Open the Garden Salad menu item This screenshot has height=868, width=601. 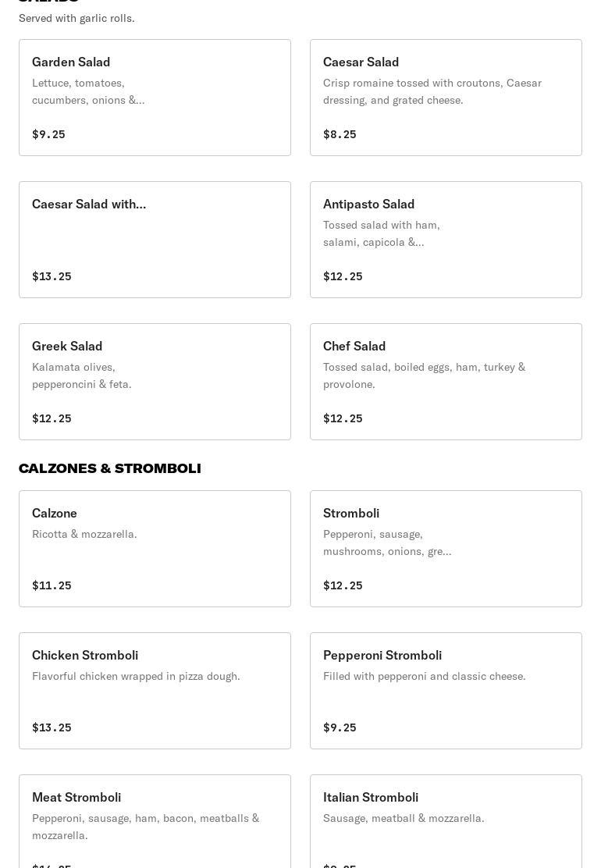click(x=155, y=98)
